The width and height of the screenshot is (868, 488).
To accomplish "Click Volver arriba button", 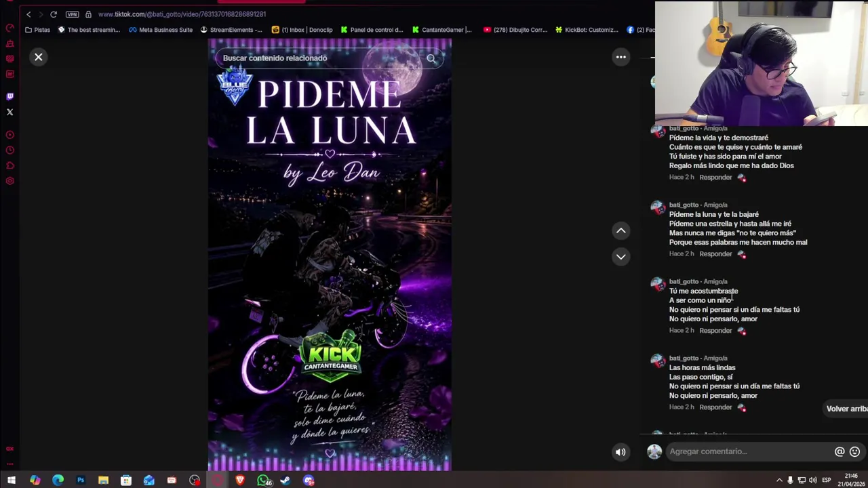I will click(846, 409).
